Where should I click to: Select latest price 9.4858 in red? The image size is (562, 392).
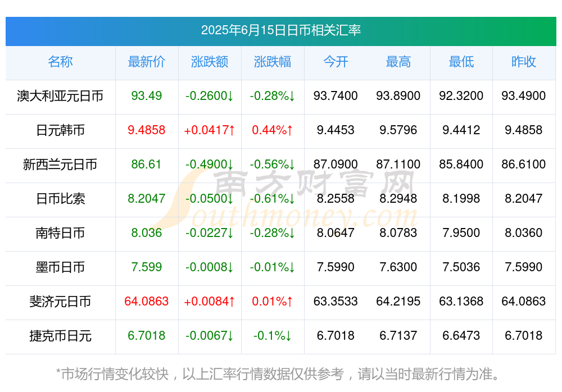147,130
